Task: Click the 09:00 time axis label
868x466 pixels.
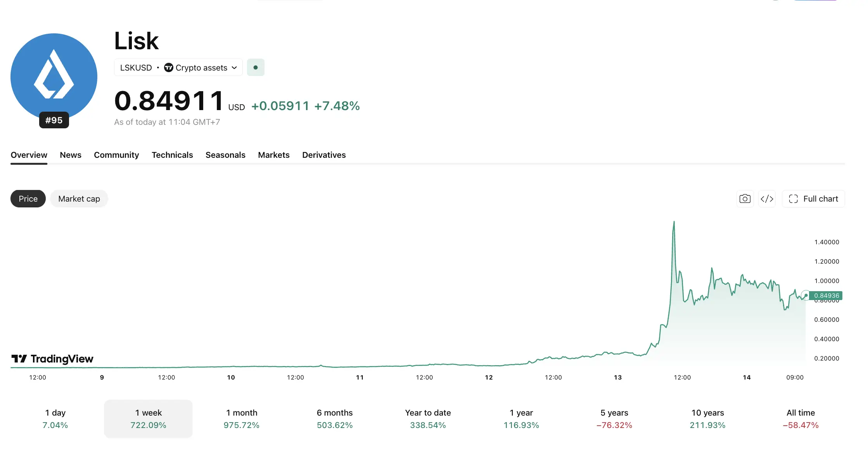Action: point(795,378)
